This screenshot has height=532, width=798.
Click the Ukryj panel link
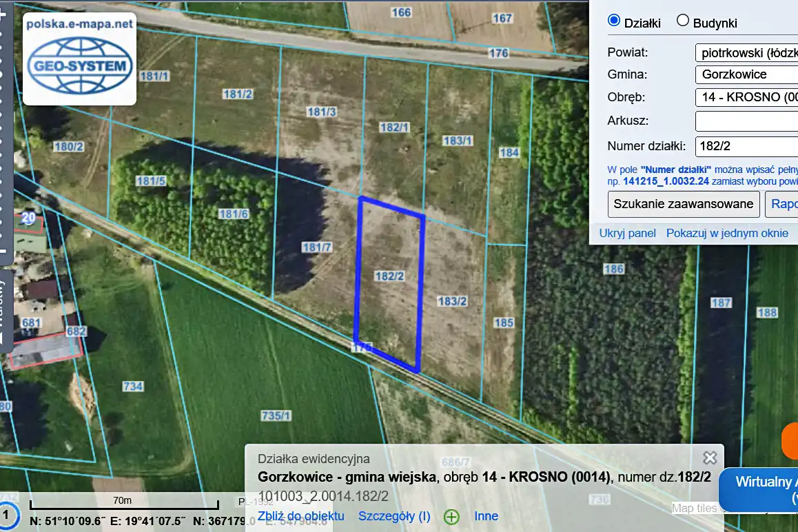click(627, 233)
